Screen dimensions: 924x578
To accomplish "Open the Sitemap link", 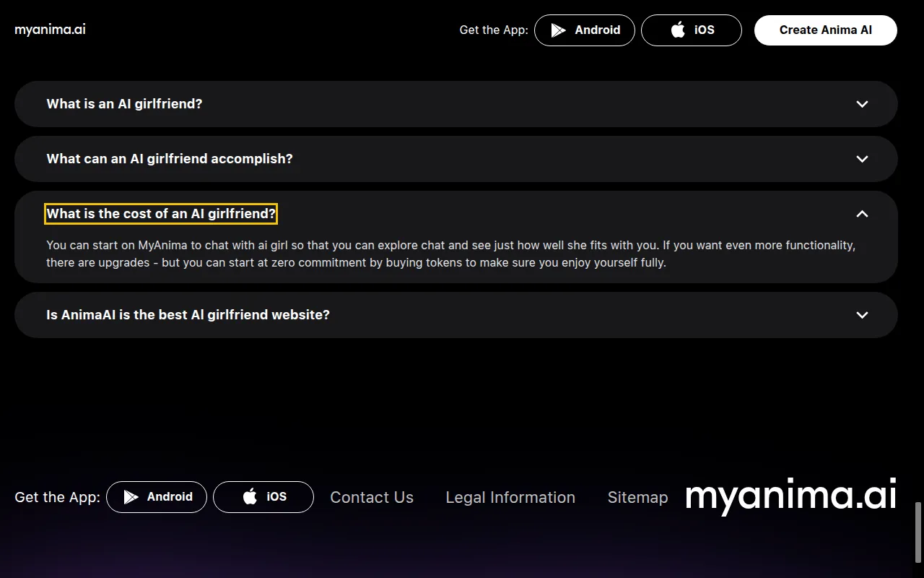I will tap(638, 497).
